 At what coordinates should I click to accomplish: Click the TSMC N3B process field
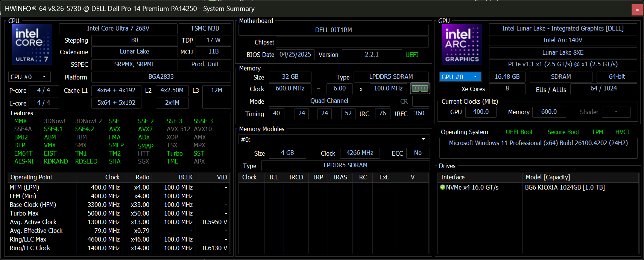pos(205,29)
